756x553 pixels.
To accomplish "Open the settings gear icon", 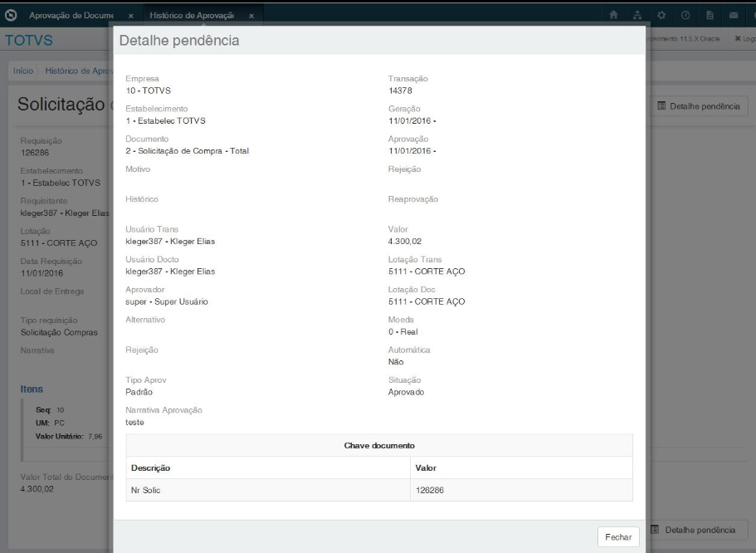I will (661, 15).
